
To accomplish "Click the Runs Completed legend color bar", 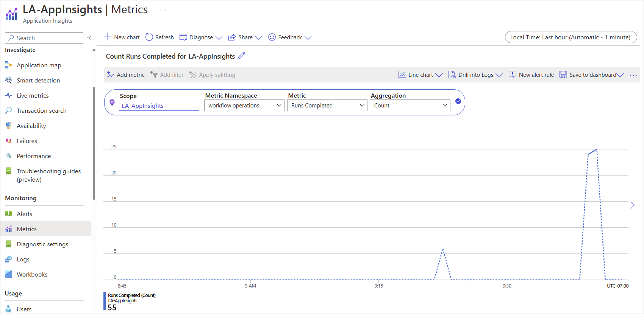I will point(105,301).
